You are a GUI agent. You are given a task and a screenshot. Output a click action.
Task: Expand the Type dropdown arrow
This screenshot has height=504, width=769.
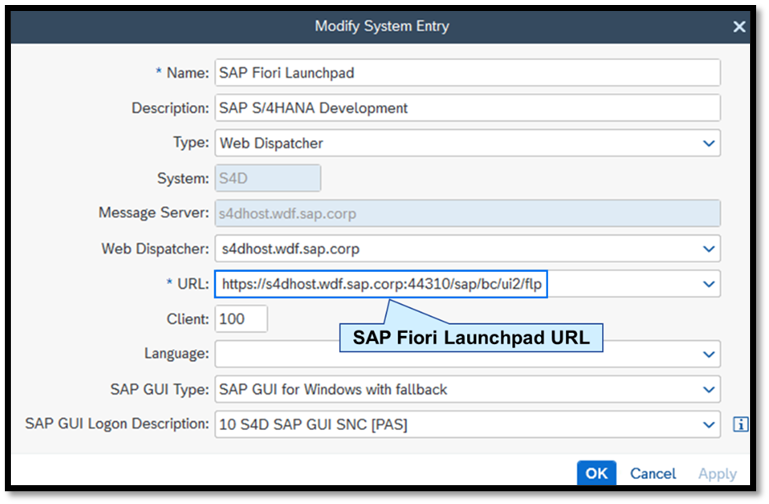[708, 143]
